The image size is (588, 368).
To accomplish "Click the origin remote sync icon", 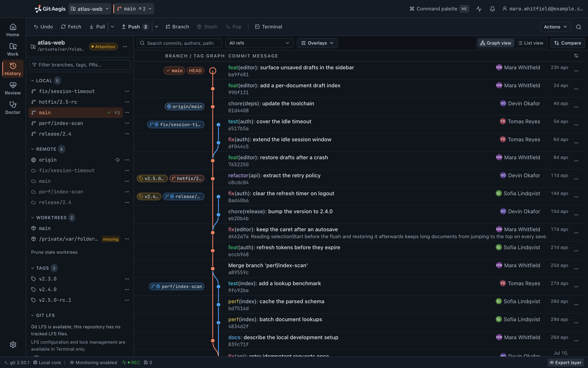I will (118, 160).
